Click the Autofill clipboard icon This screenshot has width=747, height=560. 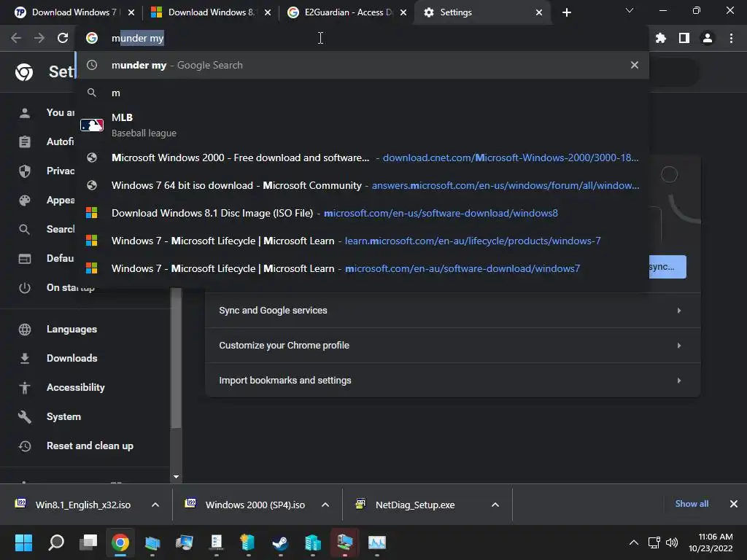[x=25, y=142]
